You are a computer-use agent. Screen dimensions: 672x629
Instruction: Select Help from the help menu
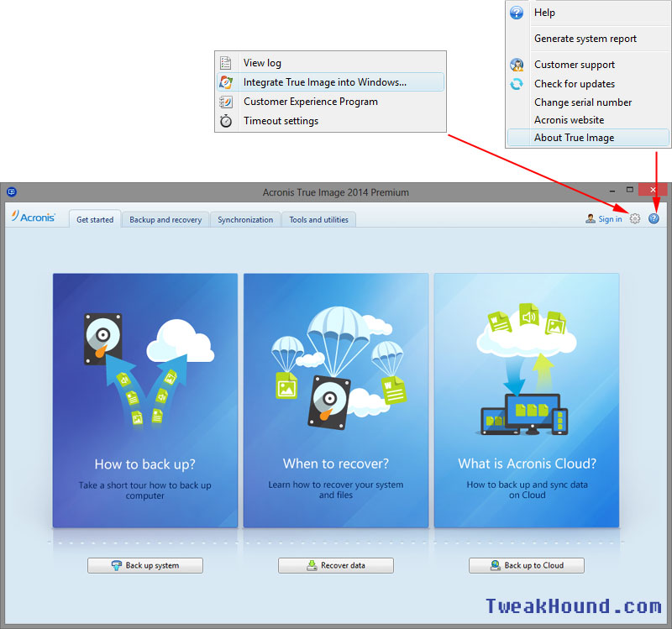pos(588,13)
